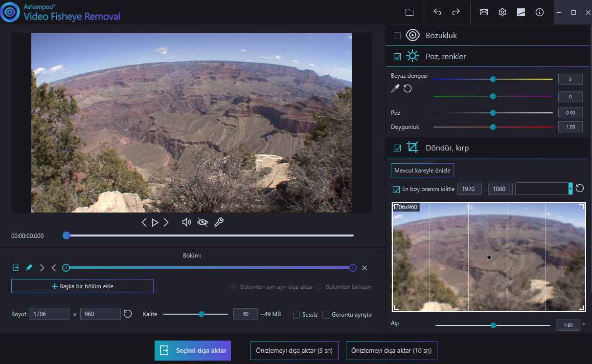This screenshot has height=364, width=592.
Task: Click Seçimi dışa aktar button
Action: (193, 350)
